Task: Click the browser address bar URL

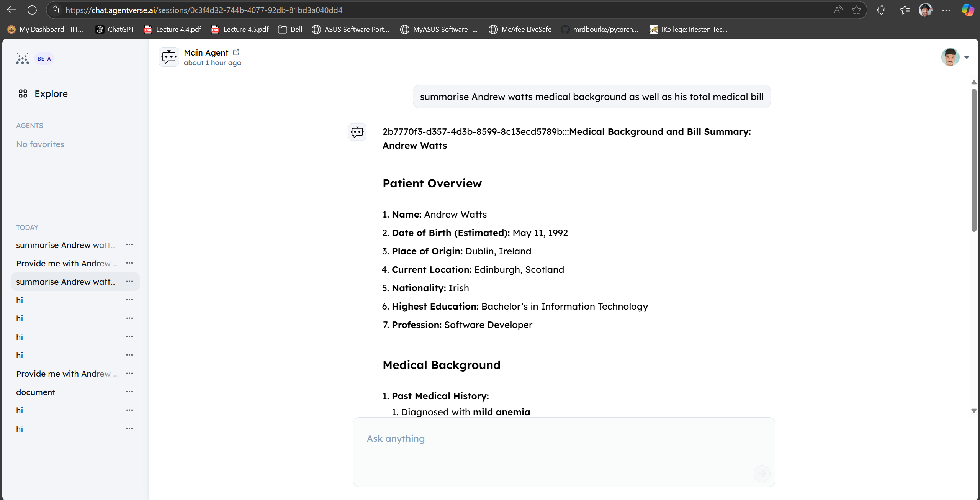Action: [x=204, y=10]
